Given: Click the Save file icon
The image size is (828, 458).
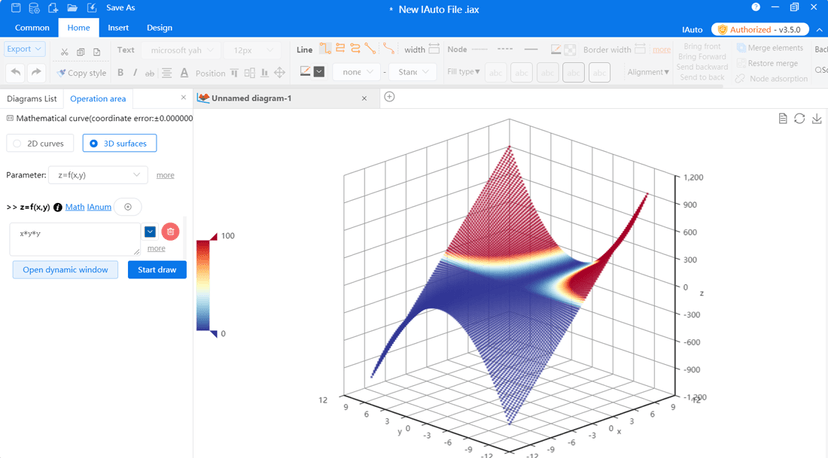Looking at the screenshot, I should (16, 7).
